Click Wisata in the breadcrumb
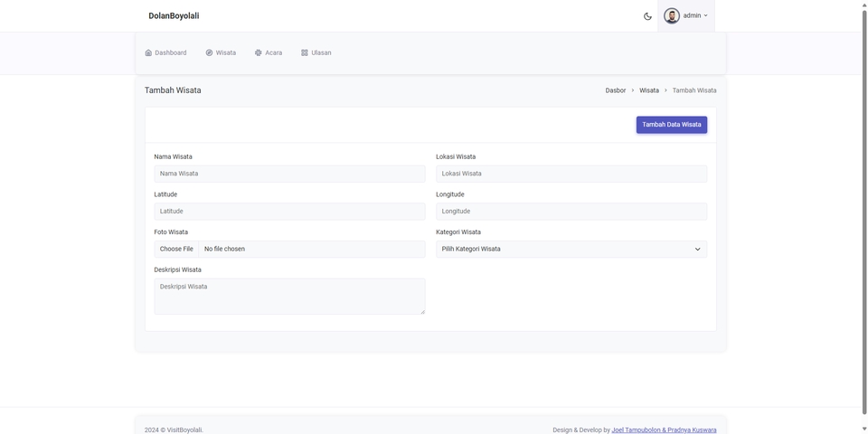The image size is (868, 434). click(x=649, y=90)
